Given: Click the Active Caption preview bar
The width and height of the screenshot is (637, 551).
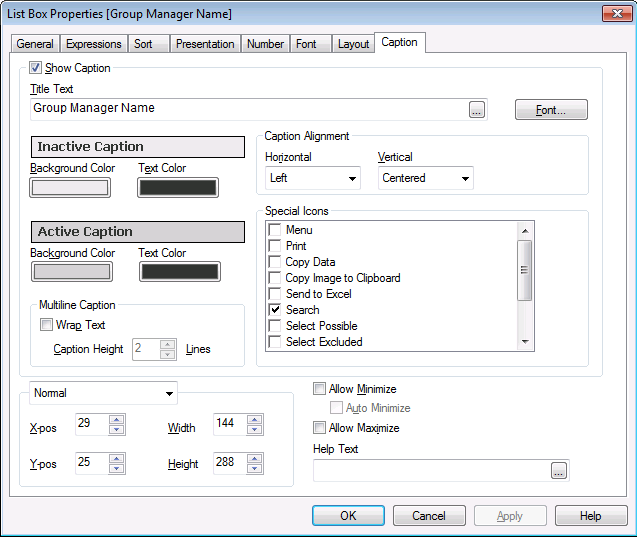Looking at the screenshot, I should (x=138, y=232).
